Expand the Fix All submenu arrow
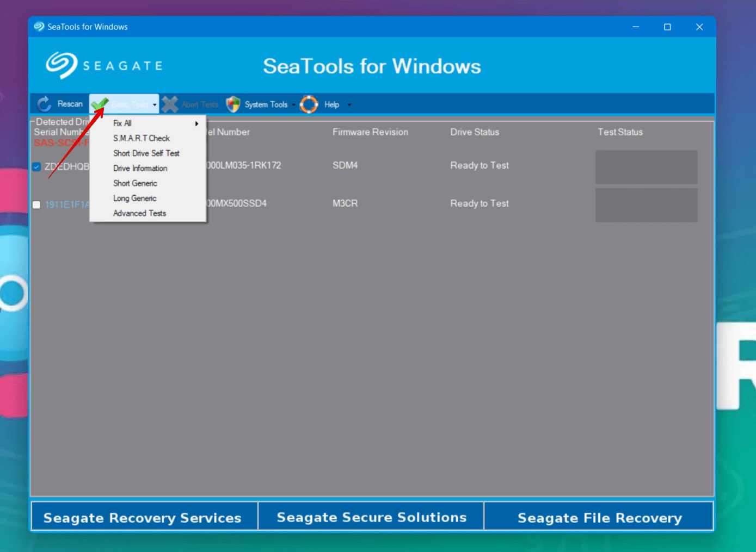Screen dimensions: 756x552 click(196, 123)
